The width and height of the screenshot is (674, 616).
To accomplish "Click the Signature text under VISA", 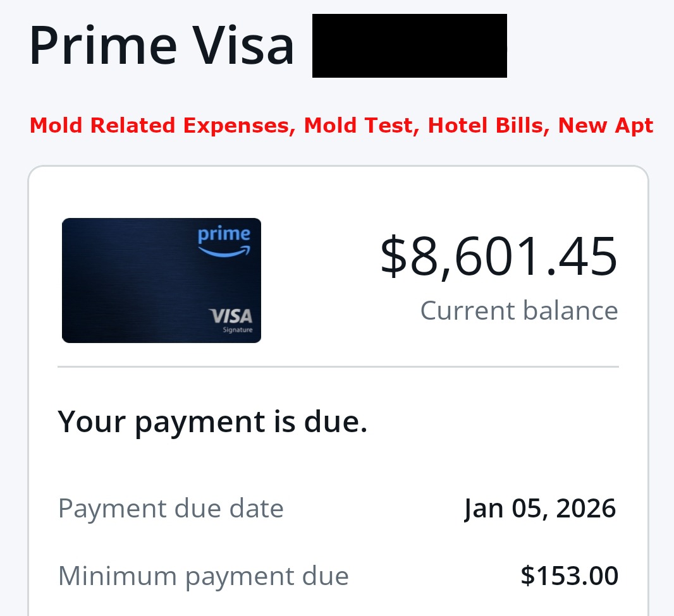I will 238,330.
